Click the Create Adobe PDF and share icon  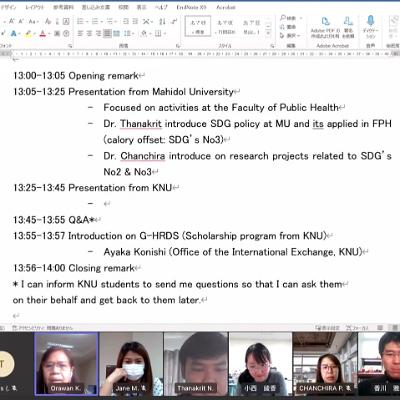pyautogui.click(x=325, y=27)
